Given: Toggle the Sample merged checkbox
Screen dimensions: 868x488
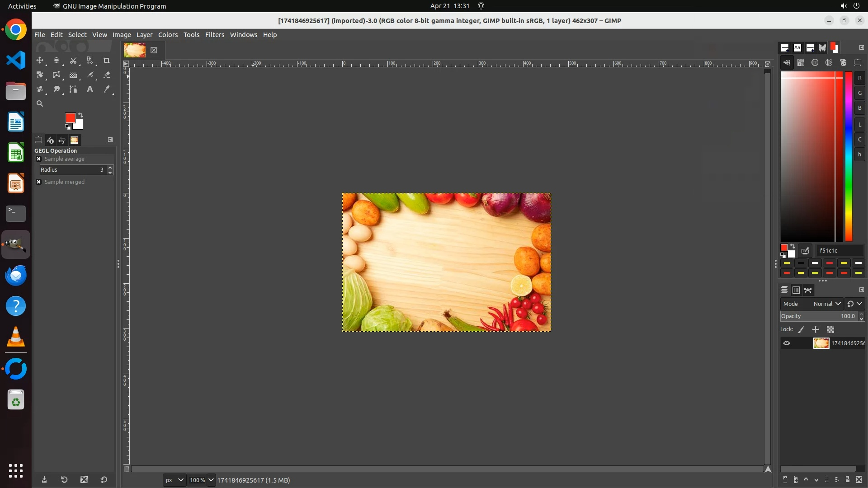Looking at the screenshot, I should 38,182.
